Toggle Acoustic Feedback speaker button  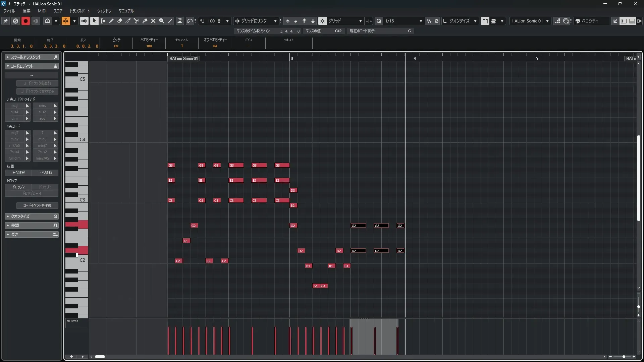(84, 21)
